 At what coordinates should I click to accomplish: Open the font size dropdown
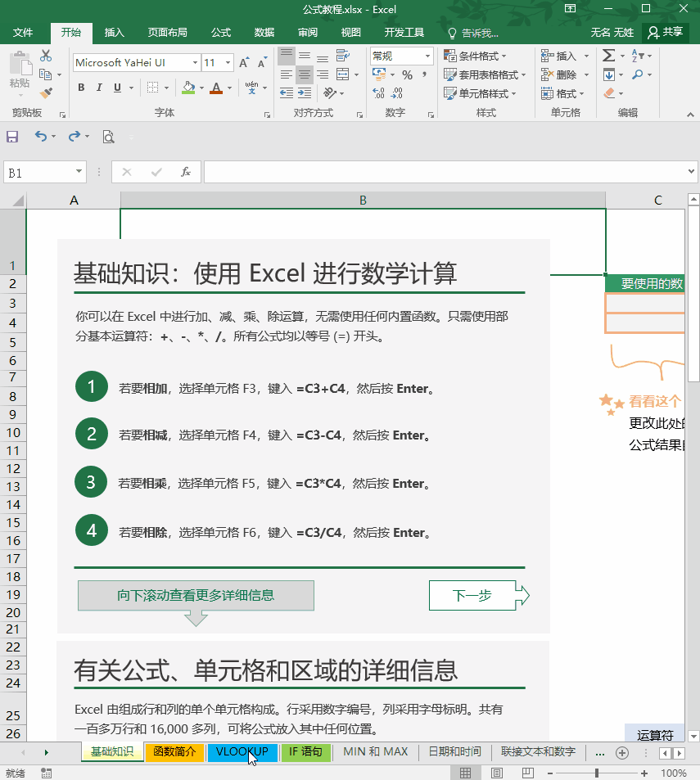[x=228, y=63]
